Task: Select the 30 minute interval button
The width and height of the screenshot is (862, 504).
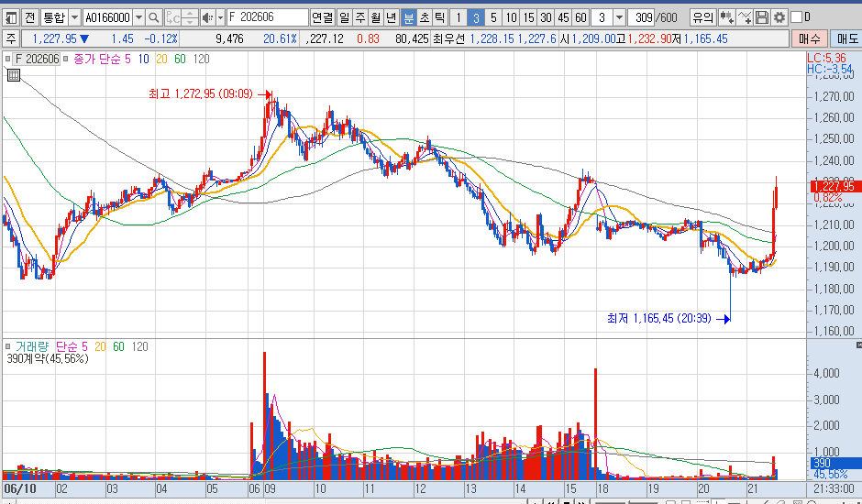Action: tap(546, 17)
